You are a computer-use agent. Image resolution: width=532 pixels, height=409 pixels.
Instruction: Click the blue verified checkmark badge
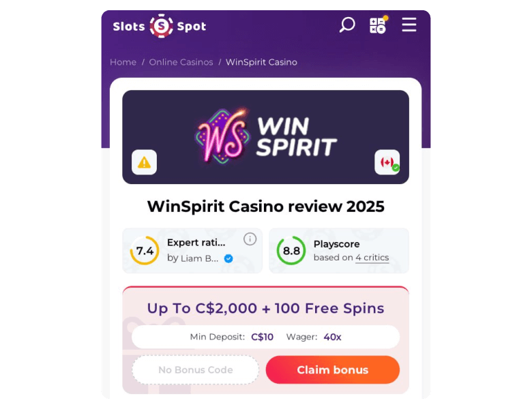pos(228,258)
